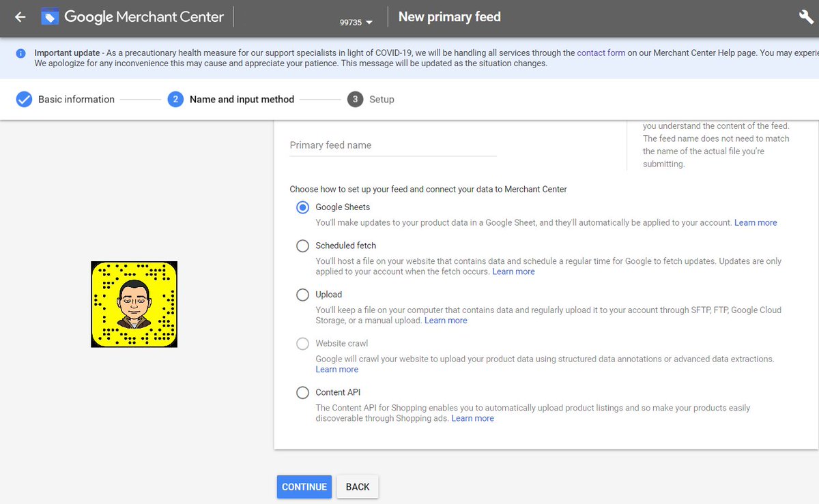The image size is (819, 504).
Task: Click the blue info icon in banner
Action: click(21, 53)
